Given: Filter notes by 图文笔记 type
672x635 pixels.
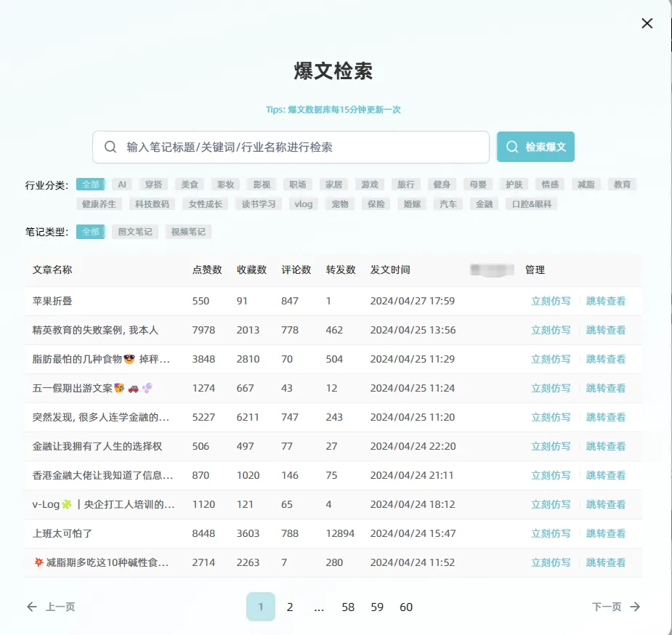Looking at the screenshot, I should pos(134,231).
